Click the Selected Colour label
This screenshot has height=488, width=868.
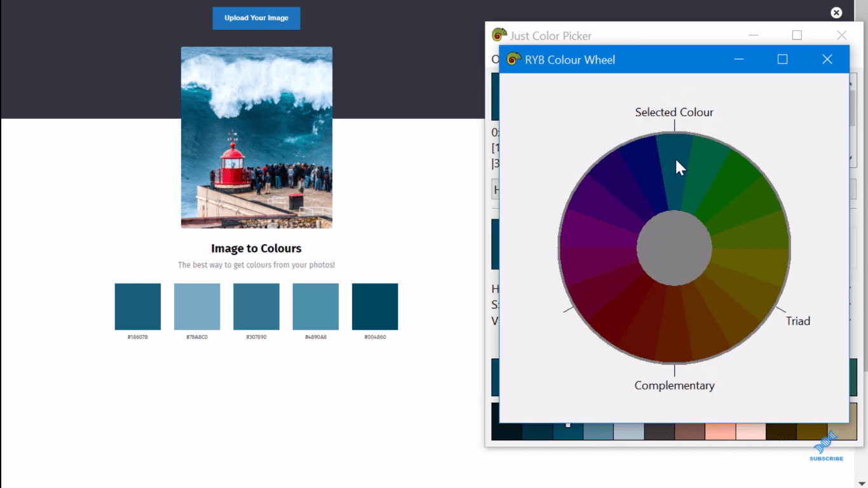(674, 112)
